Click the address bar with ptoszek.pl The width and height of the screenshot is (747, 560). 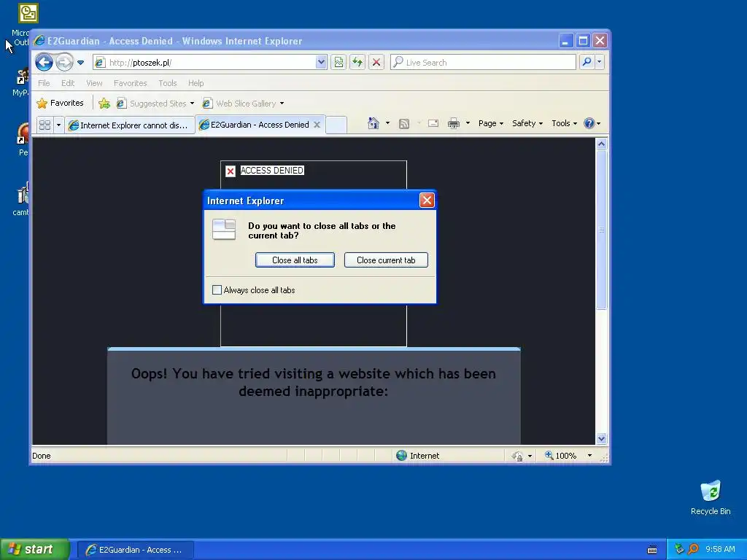[x=205, y=63]
